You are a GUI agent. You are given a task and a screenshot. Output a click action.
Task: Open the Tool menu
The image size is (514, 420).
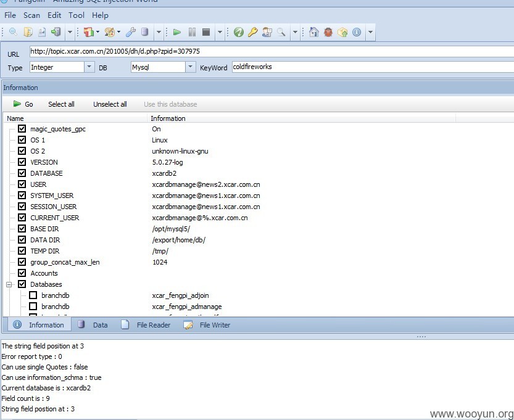tap(77, 15)
